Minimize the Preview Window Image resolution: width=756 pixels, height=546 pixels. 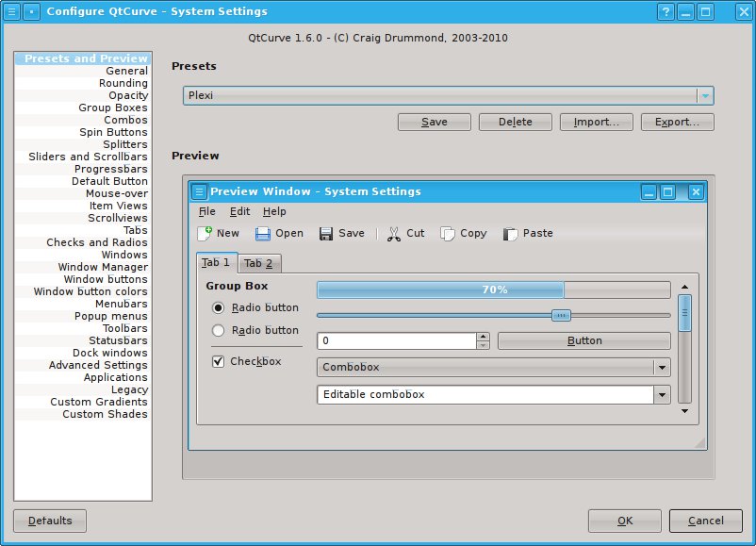pos(649,192)
